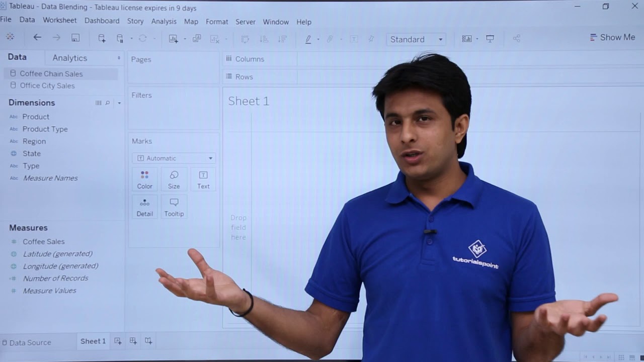Click the Save disk icon
This screenshot has width=644, height=362.
coord(75,38)
